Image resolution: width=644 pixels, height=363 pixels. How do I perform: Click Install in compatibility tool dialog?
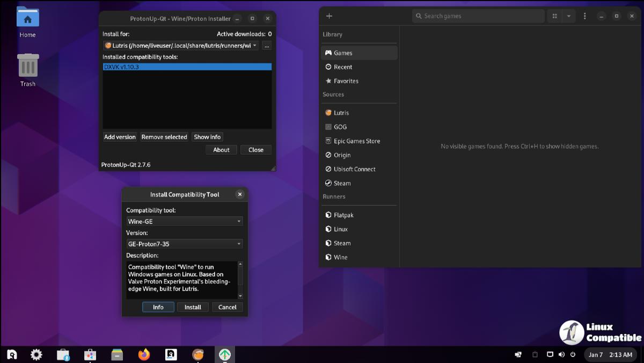(x=193, y=307)
